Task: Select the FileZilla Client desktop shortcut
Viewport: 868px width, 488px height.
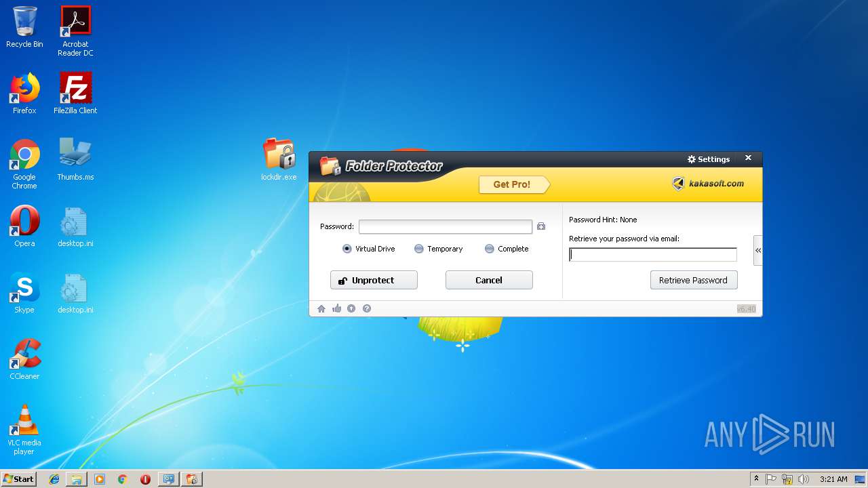Action: tap(75, 94)
